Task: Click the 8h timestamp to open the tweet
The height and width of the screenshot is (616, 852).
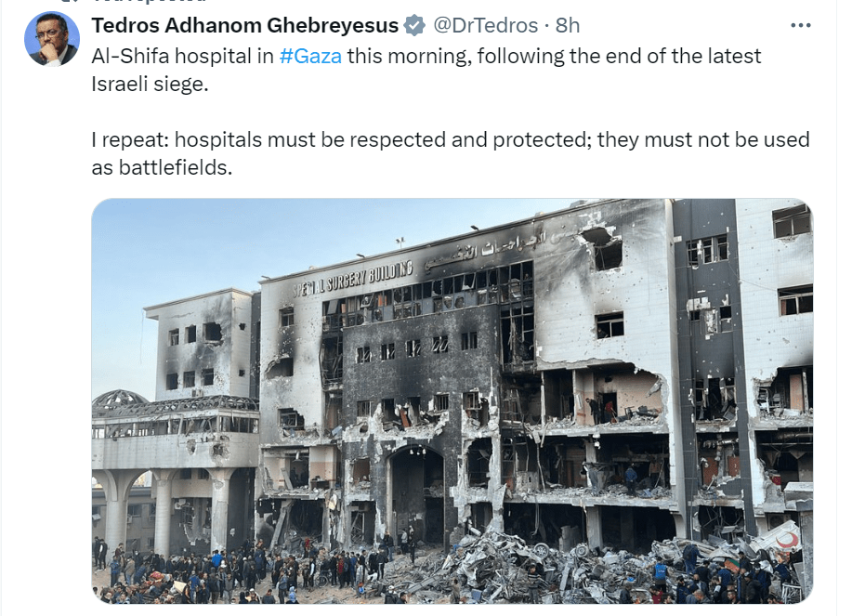Action: coord(568,25)
